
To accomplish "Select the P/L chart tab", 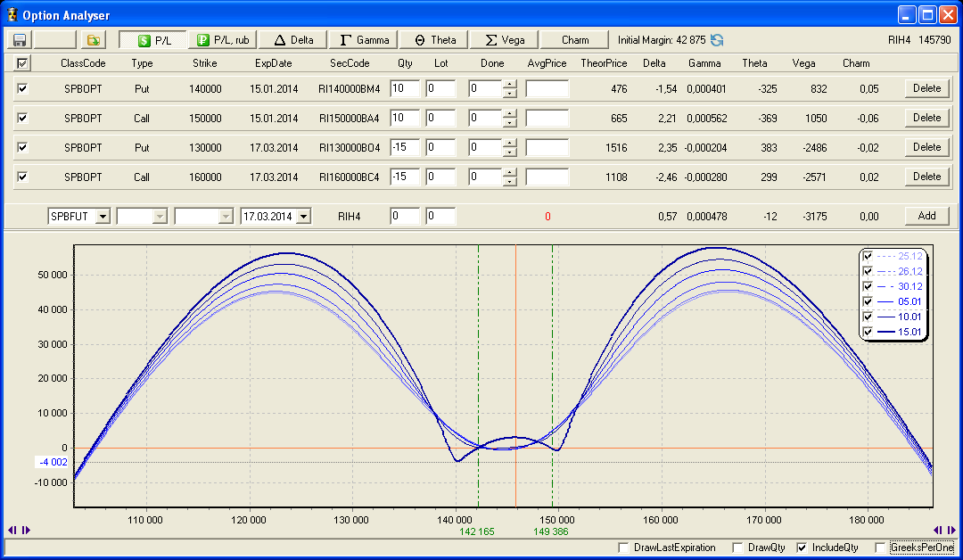I will tap(152, 40).
